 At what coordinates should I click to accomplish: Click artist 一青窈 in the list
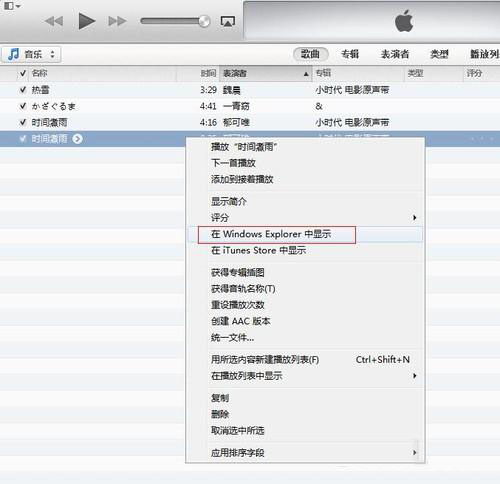[236, 106]
